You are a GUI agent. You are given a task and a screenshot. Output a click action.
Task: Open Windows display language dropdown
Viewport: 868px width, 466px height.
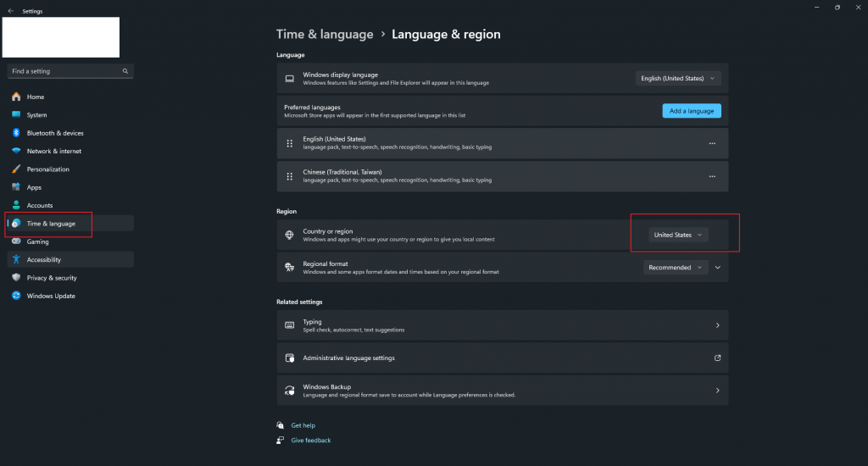pyautogui.click(x=678, y=79)
